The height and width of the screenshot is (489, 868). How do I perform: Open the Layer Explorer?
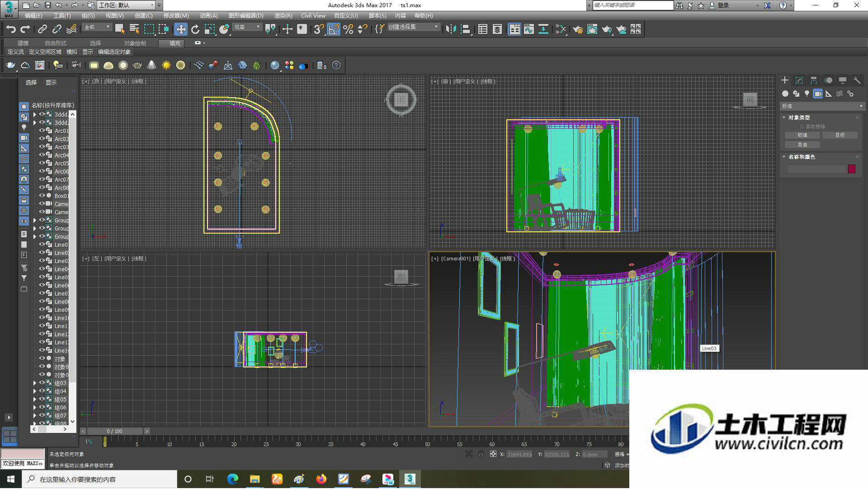click(x=497, y=29)
